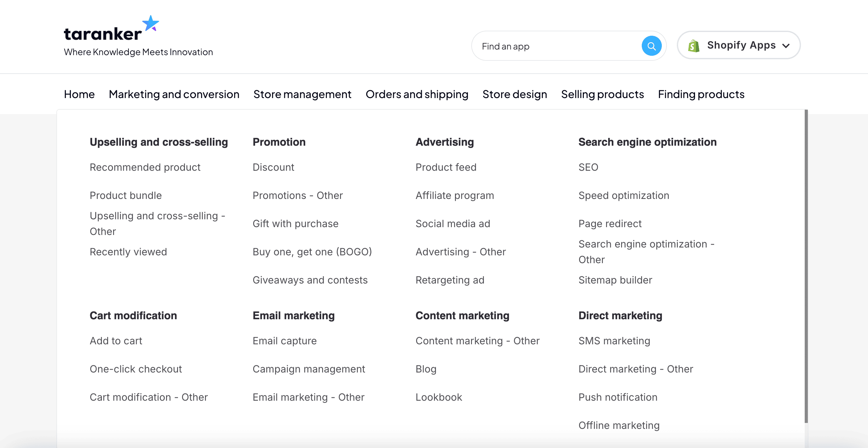Screen dimensions: 868x448
Task: Select Add to cart category
Action: point(116,341)
